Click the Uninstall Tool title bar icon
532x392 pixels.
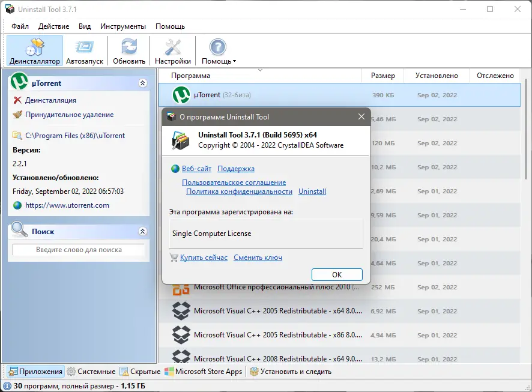point(10,9)
